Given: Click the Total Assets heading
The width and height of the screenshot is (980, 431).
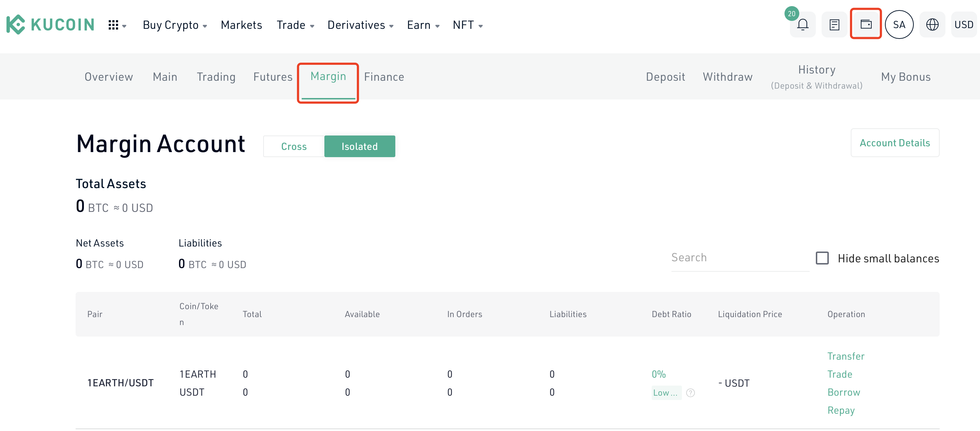Looking at the screenshot, I should 111,183.
